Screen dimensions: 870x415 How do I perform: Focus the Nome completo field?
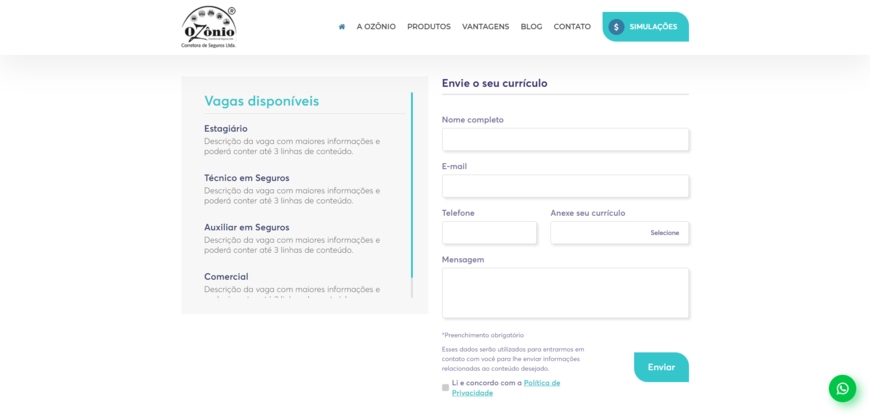pos(565,140)
